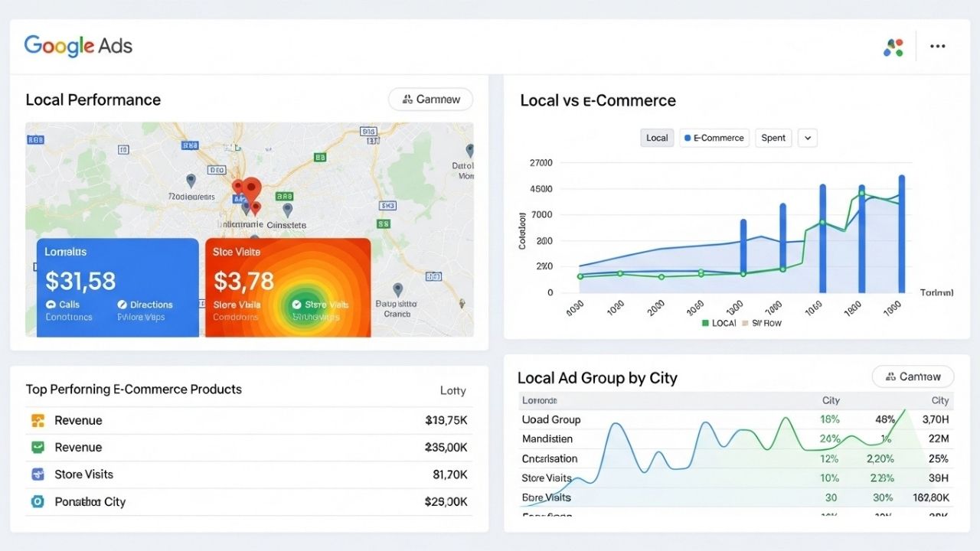Select the E-Commerce tab in chart filters
This screenshot has height=551, width=980.
(714, 138)
